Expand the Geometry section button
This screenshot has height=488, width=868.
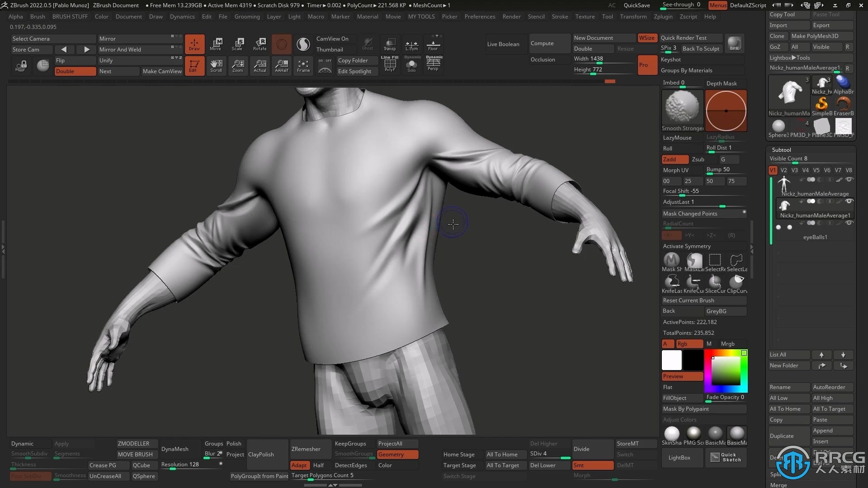(x=397, y=454)
